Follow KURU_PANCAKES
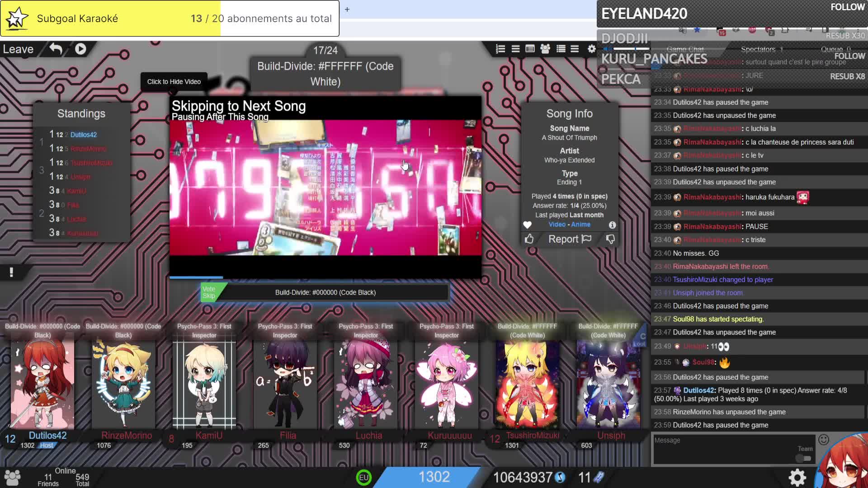868x488 pixels. click(849, 56)
